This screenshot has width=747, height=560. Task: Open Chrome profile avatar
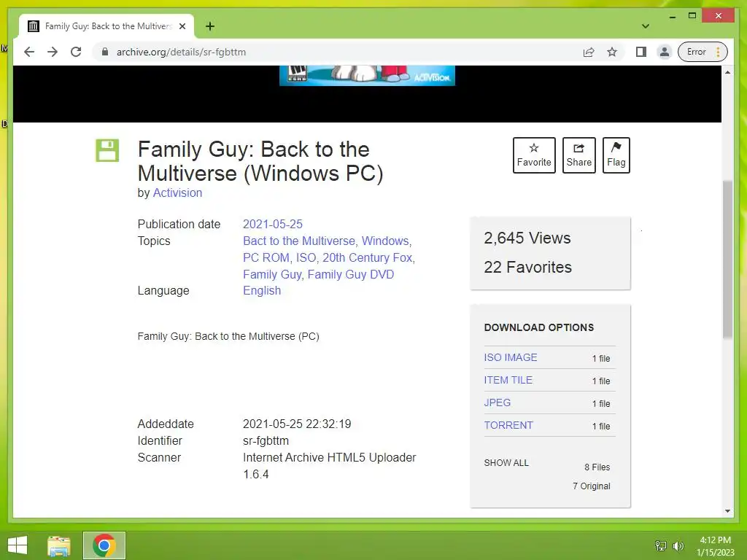(664, 52)
